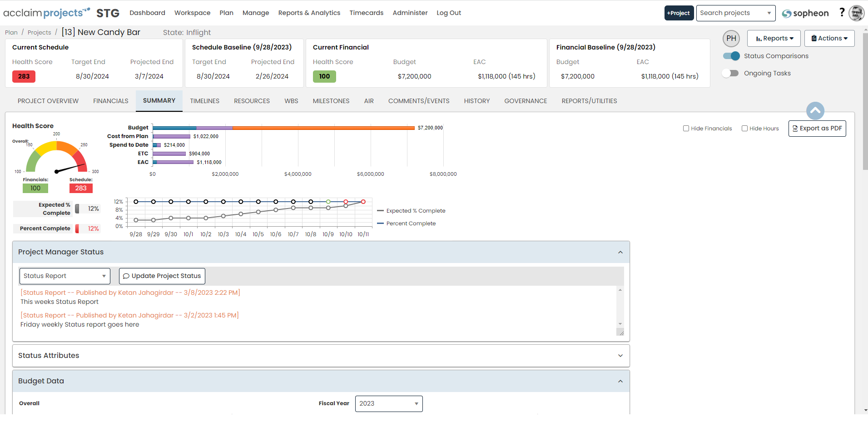The height and width of the screenshot is (422, 868).
Task: Click Export as PDF button
Action: [x=817, y=129]
